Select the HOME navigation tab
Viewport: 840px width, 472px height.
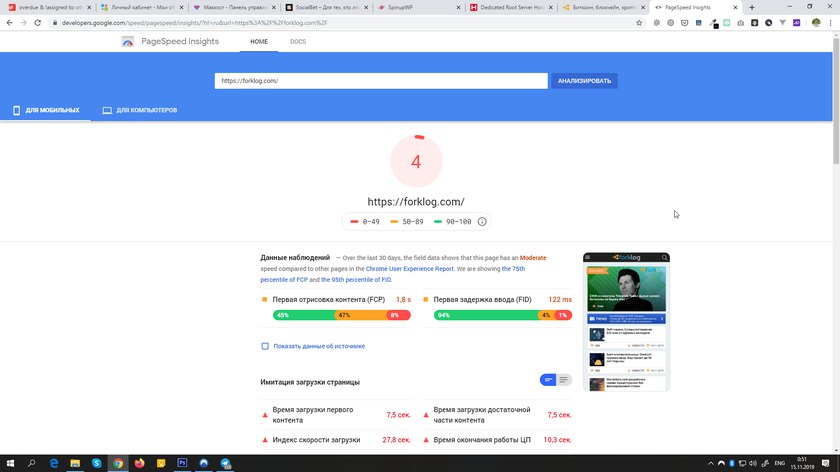pyautogui.click(x=259, y=42)
